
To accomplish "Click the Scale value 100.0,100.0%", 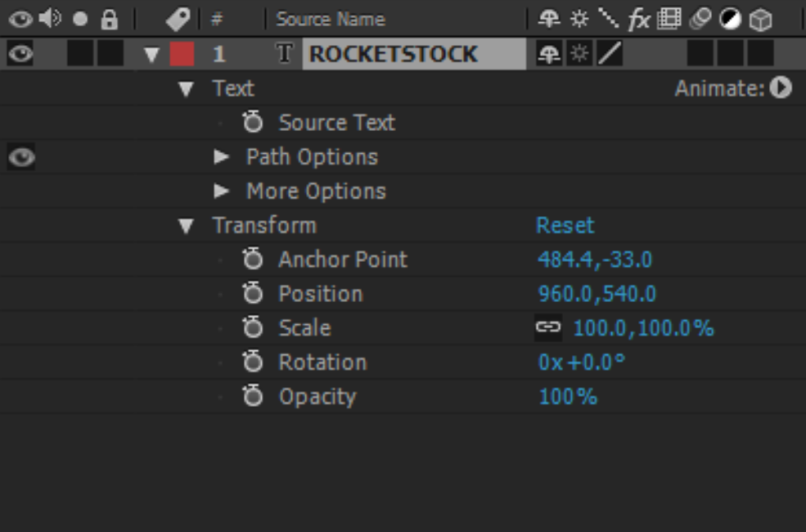I will coord(643,328).
